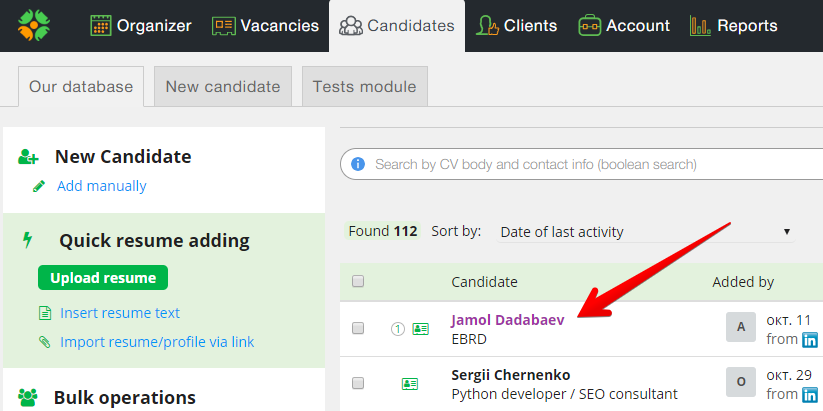This screenshot has width=823, height=411.
Task: Tick the select-all checkbox in table header
Action: point(358,281)
